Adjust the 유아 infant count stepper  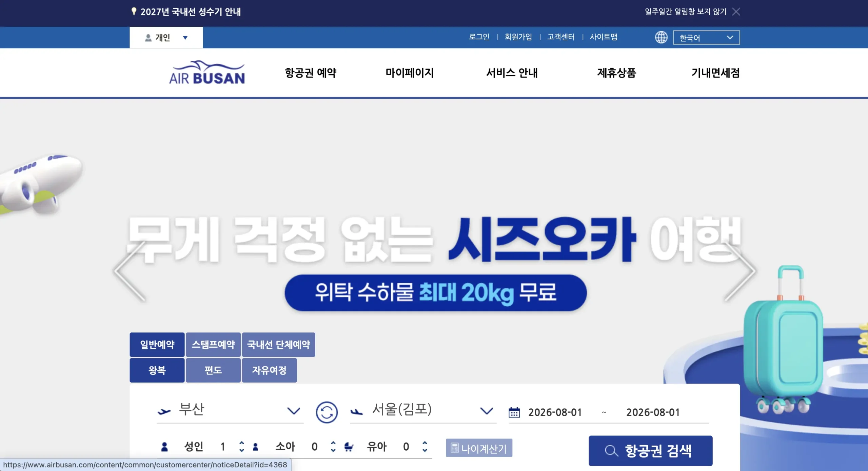pyautogui.click(x=425, y=447)
